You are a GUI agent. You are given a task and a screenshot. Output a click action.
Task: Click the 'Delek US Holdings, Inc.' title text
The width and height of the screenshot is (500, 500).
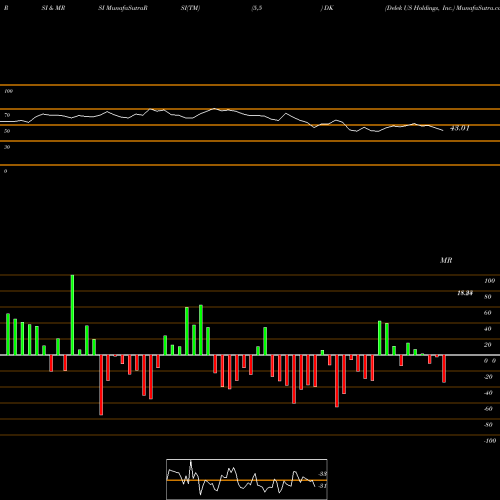point(420,8)
